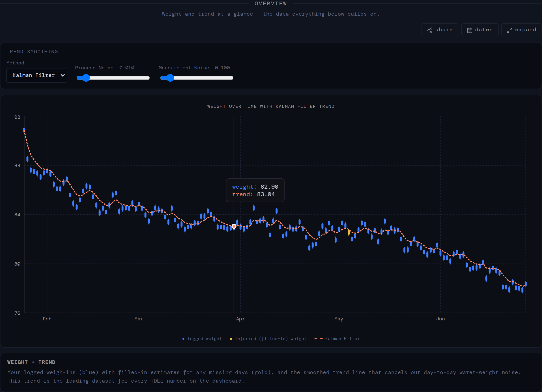Click the 76 y-axis value
542x392 pixels.
pos(17,313)
